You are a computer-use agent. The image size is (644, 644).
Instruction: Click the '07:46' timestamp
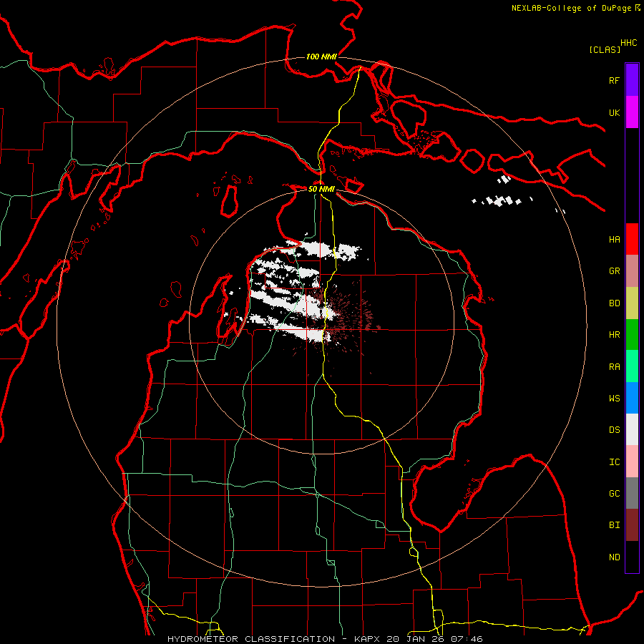[x=467, y=639]
